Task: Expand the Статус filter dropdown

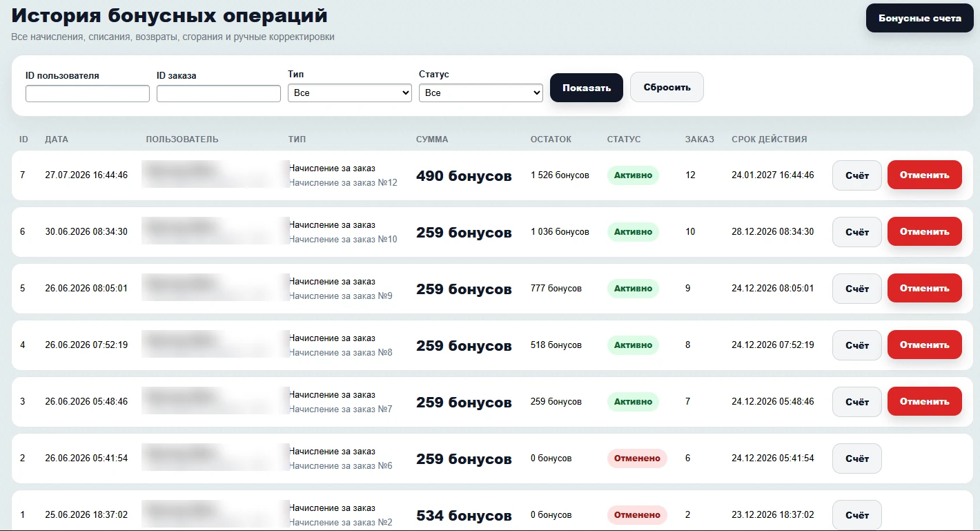Action: [481, 93]
